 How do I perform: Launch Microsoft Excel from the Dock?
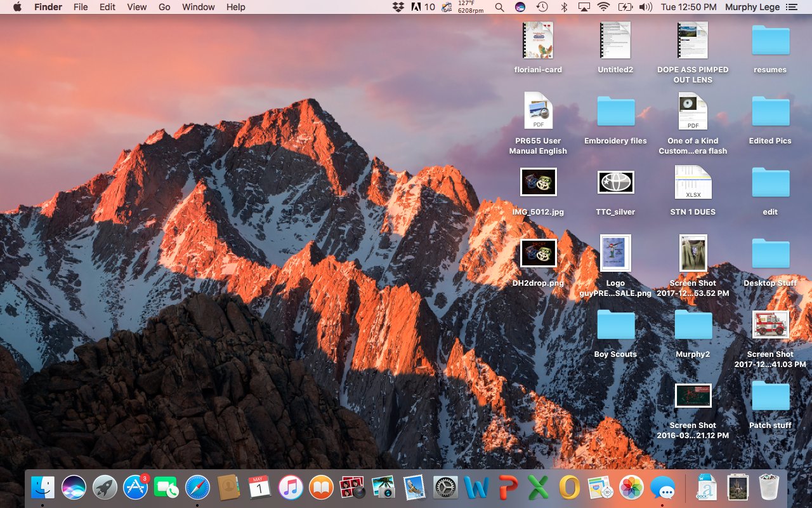click(538, 488)
